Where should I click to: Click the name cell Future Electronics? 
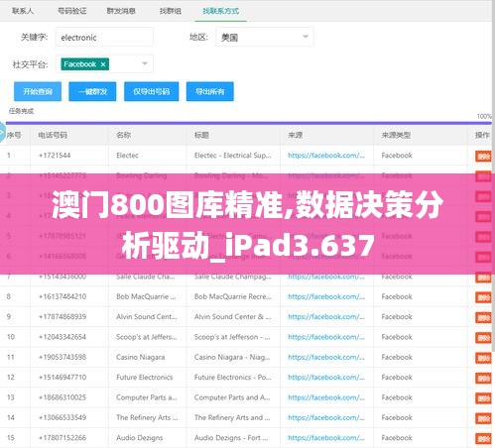145,378
